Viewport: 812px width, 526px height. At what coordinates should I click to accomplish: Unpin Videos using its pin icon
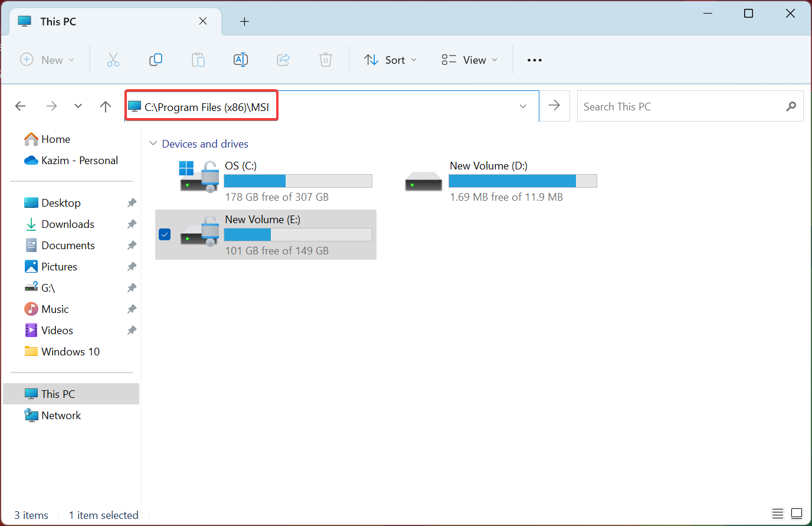click(x=132, y=331)
